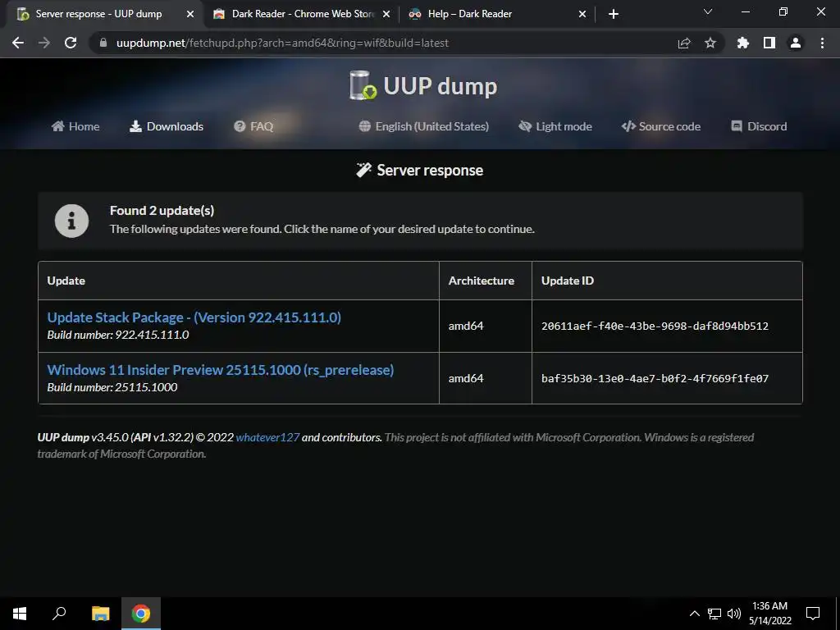This screenshot has height=630, width=840.
Task: Open Windows taskbar search
Action: (x=59, y=614)
